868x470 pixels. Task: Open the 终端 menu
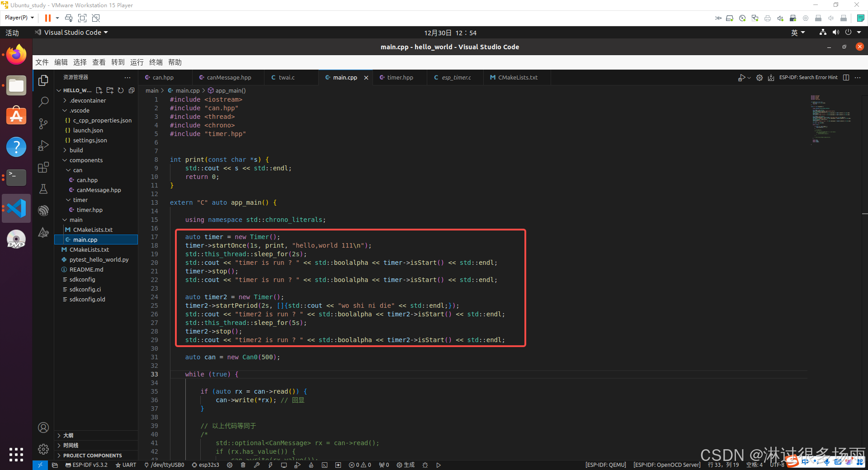coord(156,62)
